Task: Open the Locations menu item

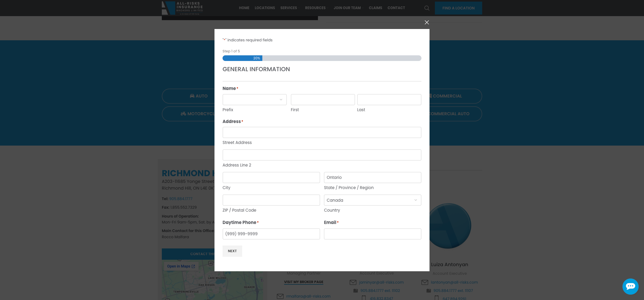Action: coord(265,8)
